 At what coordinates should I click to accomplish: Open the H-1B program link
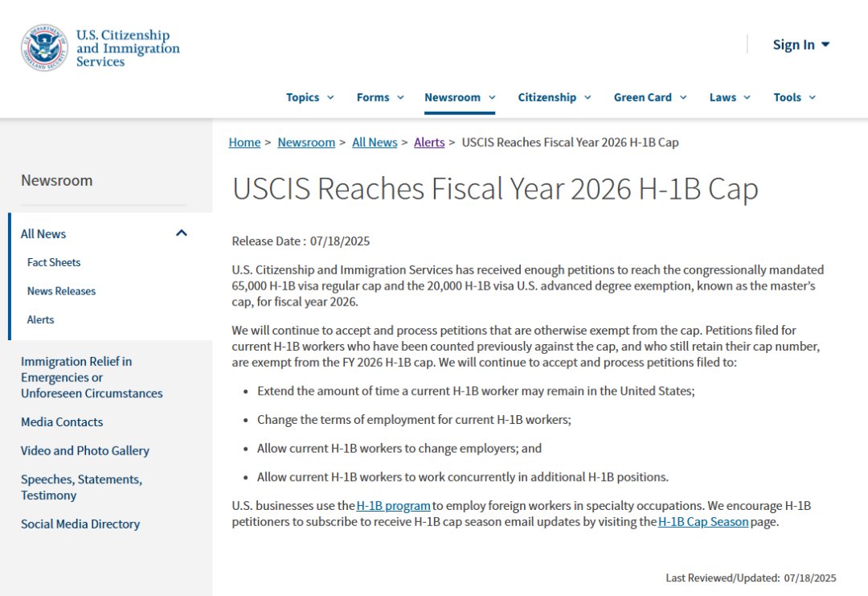click(393, 506)
